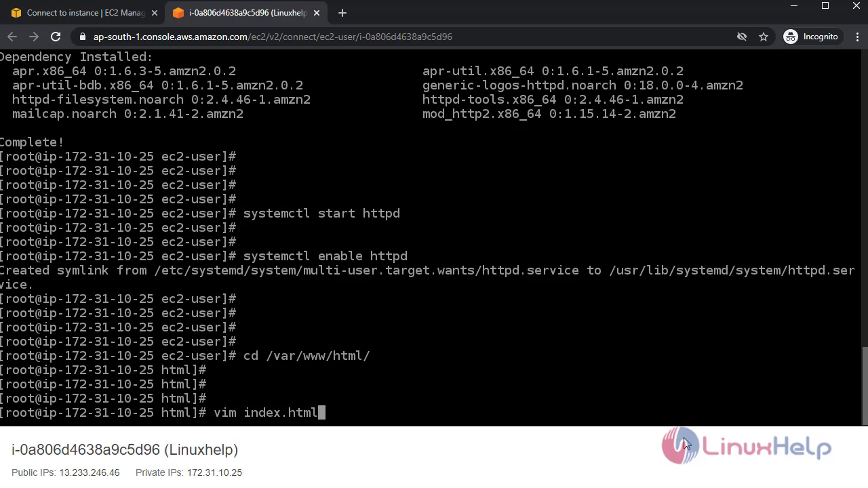
Task: Click the 'systemctl enable httpd' line
Action: [203, 256]
